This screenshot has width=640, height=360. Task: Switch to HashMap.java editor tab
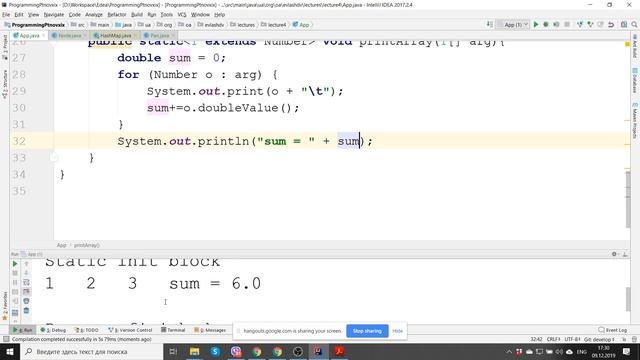pos(114,36)
